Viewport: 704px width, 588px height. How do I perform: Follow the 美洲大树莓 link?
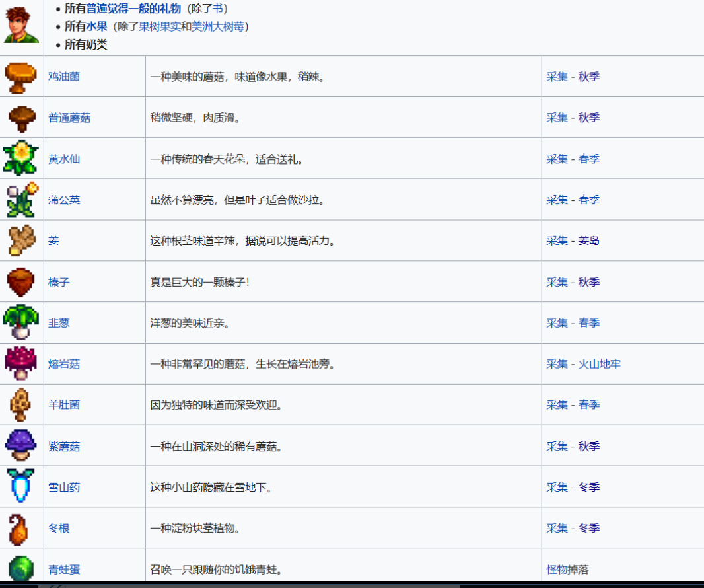[218, 26]
